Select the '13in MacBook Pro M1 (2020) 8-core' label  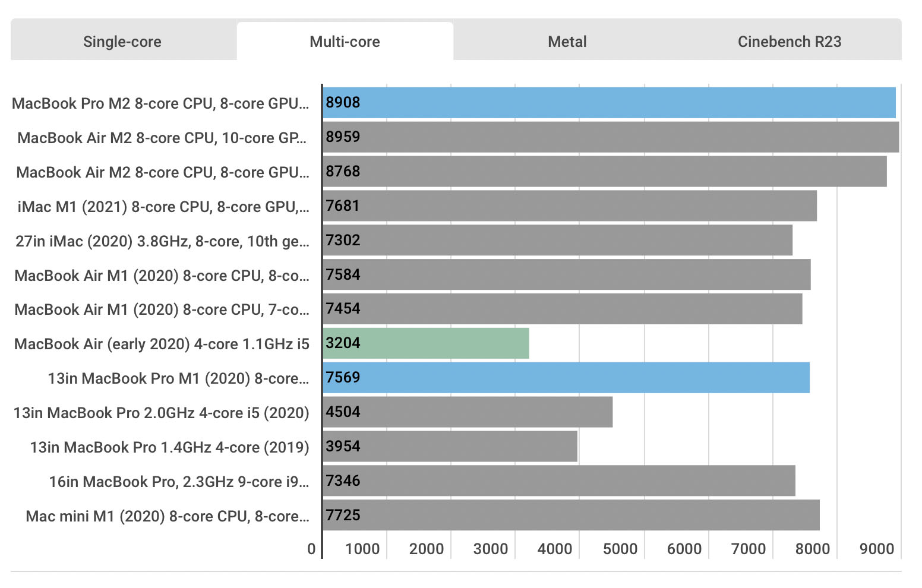178,378
